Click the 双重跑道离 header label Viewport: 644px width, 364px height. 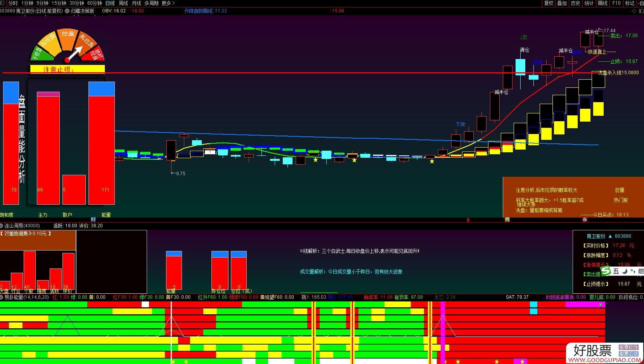click(26, 233)
